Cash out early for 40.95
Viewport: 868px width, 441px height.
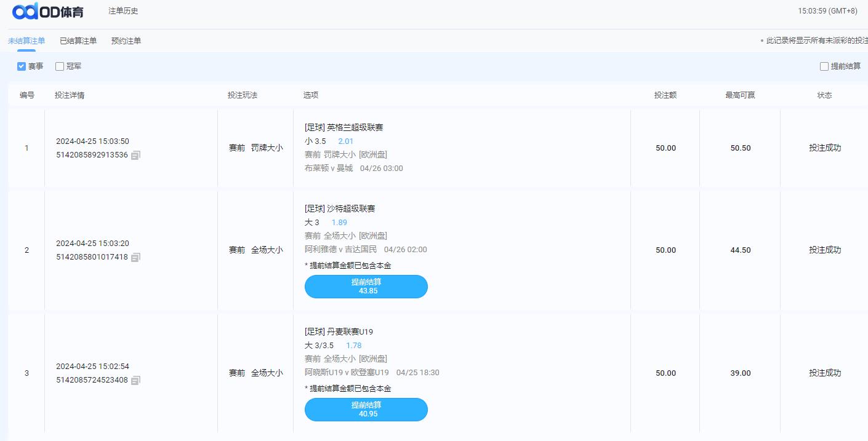tap(366, 410)
